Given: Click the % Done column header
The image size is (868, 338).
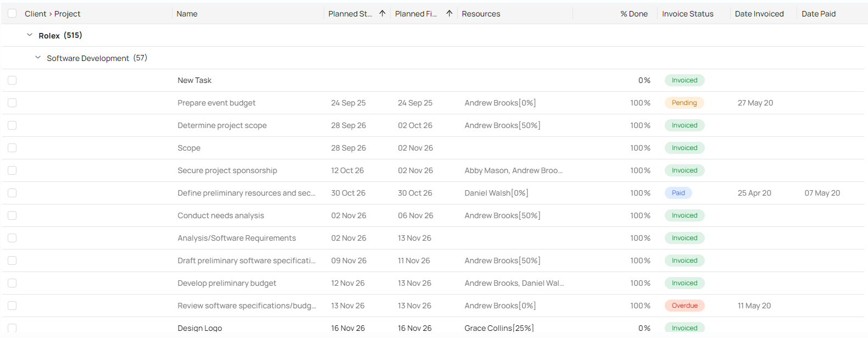Looking at the screenshot, I should click(633, 14).
